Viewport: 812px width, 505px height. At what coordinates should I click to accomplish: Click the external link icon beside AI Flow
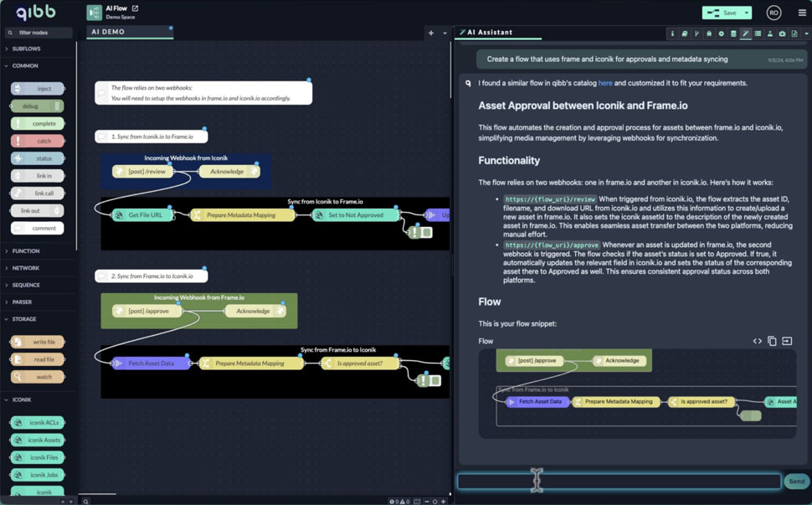[135, 8]
